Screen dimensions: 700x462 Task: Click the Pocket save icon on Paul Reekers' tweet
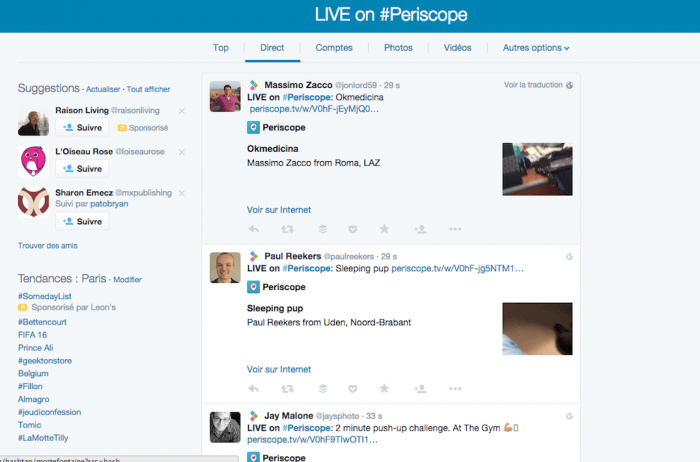tap(353, 388)
